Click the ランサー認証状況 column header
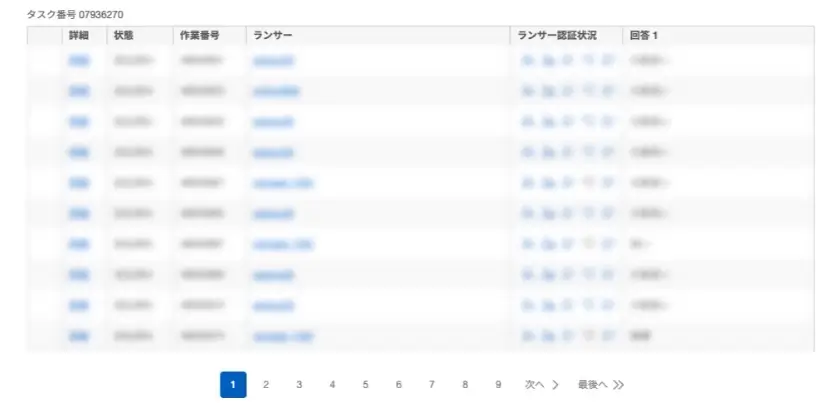 click(558, 35)
